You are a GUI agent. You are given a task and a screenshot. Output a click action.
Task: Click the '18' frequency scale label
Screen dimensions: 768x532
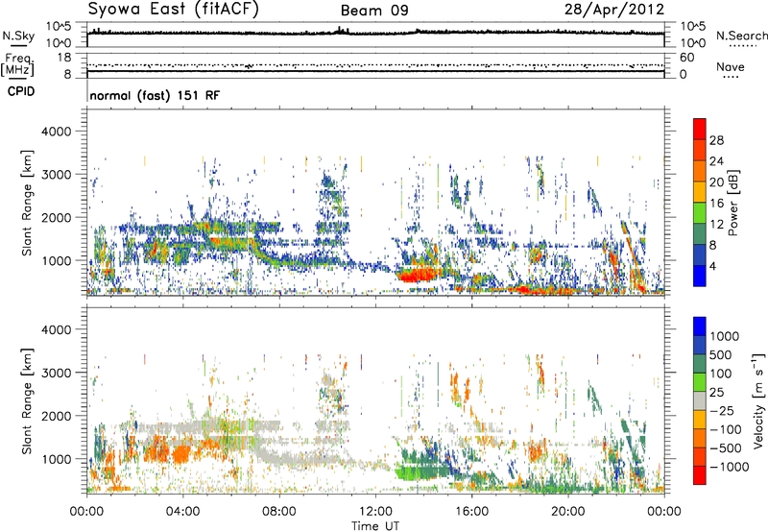point(64,58)
